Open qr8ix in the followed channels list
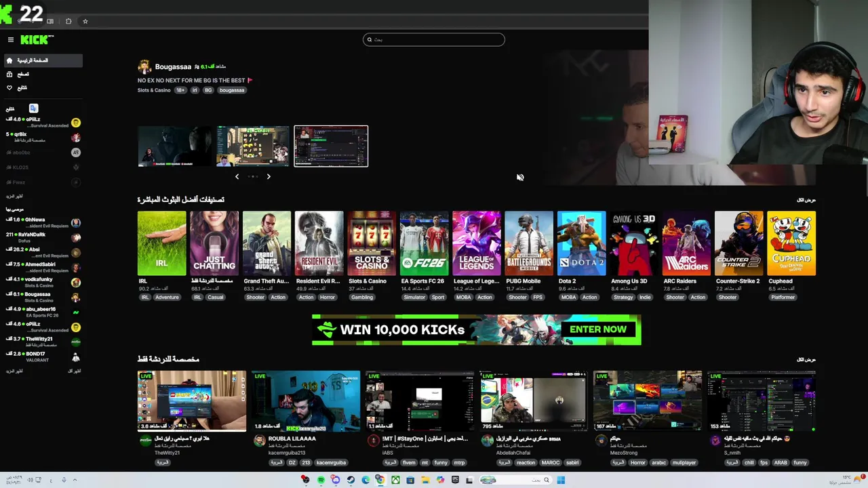This screenshot has height=488, width=868. point(42,137)
